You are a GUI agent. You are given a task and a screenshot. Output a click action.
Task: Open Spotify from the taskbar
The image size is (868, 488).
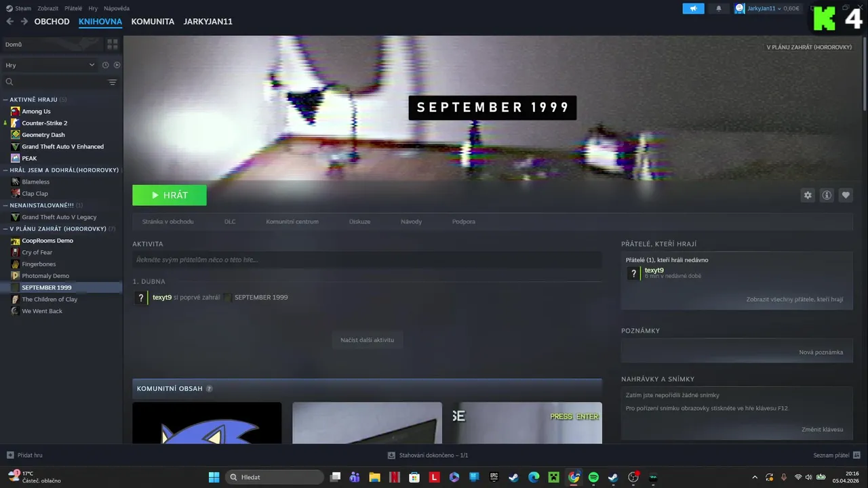coord(593,477)
